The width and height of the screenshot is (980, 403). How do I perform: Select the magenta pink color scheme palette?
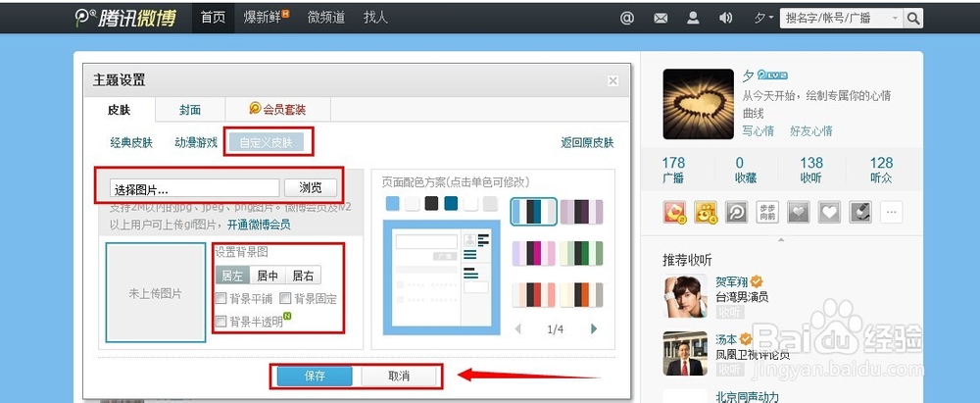(x=534, y=253)
